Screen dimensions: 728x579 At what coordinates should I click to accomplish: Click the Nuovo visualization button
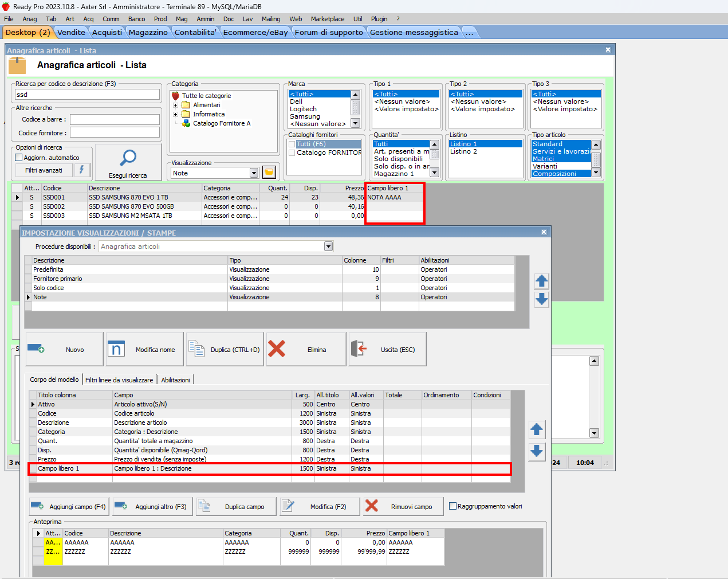[x=64, y=349]
